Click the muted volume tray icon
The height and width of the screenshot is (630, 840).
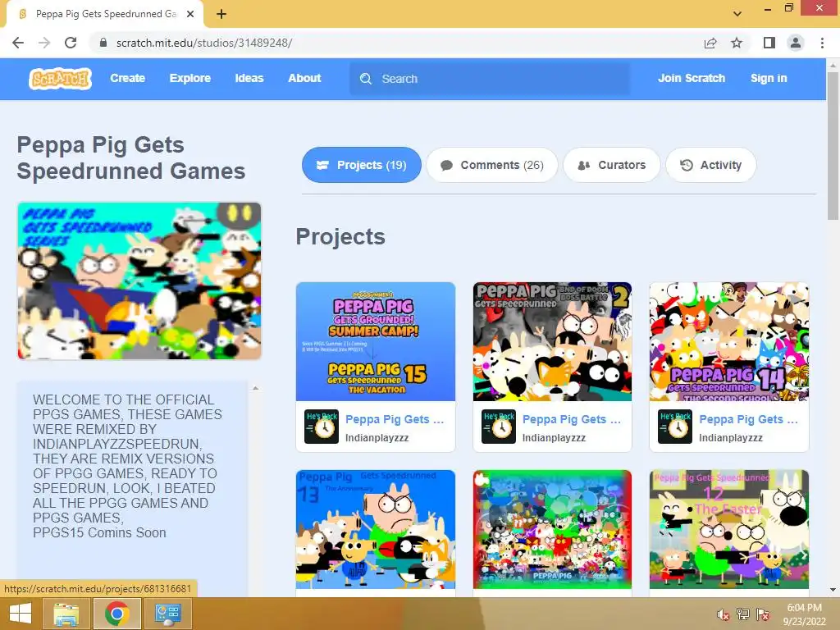pyautogui.click(x=723, y=614)
